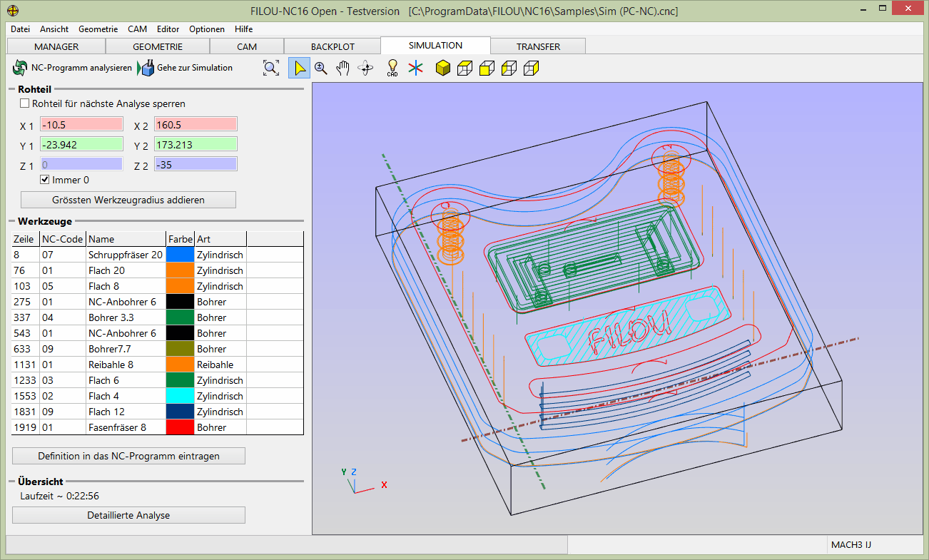
Task: Switch to the MANAGER tab
Action: [x=56, y=46]
